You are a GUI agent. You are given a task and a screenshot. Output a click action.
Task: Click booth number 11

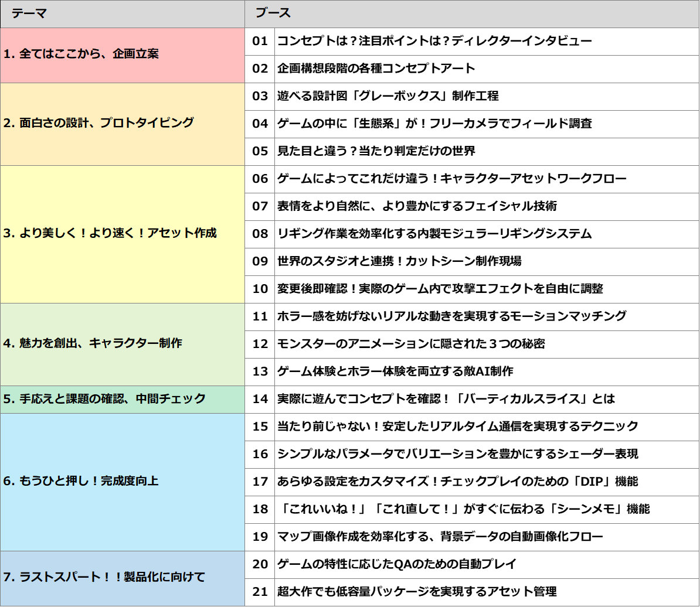pyautogui.click(x=260, y=317)
